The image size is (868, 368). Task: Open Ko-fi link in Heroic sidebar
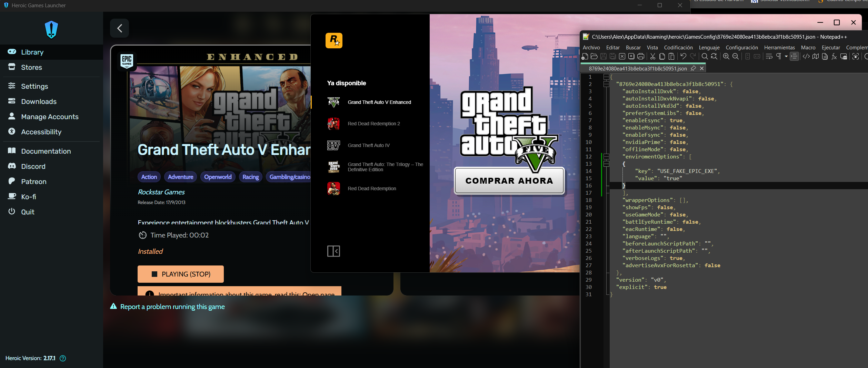pyautogui.click(x=51, y=197)
